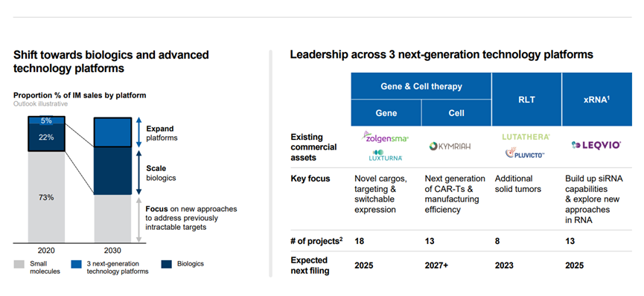Click the Lutathera logo
This screenshot has height=296, width=644.
[526, 137]
